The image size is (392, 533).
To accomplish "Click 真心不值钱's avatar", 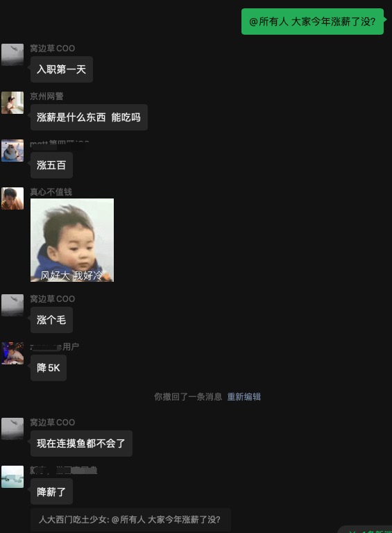I will click(x=12, y=198).
